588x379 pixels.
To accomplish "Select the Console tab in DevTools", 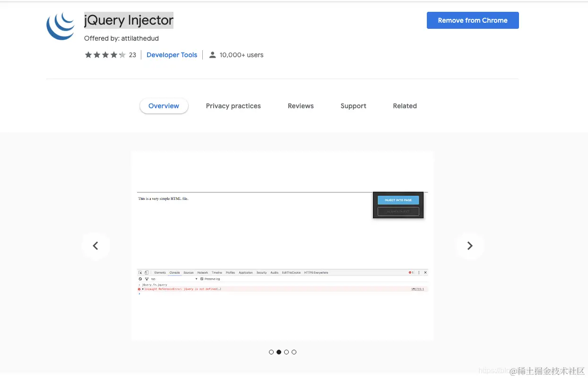I will point(175,273).
